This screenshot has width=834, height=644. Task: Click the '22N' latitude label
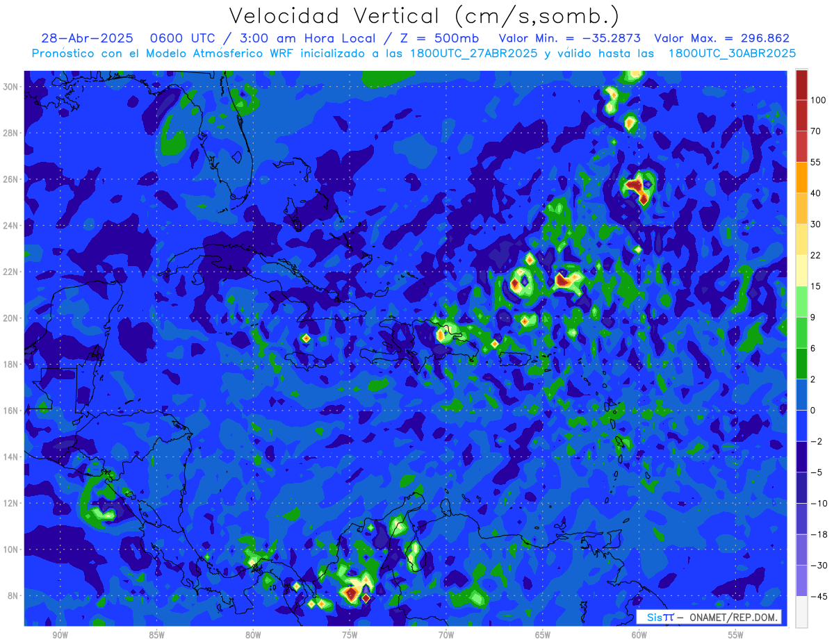[x=11, y=272]
